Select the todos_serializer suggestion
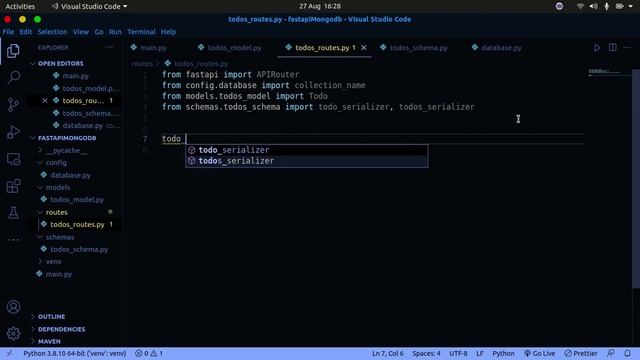 [x=307, y=161]
